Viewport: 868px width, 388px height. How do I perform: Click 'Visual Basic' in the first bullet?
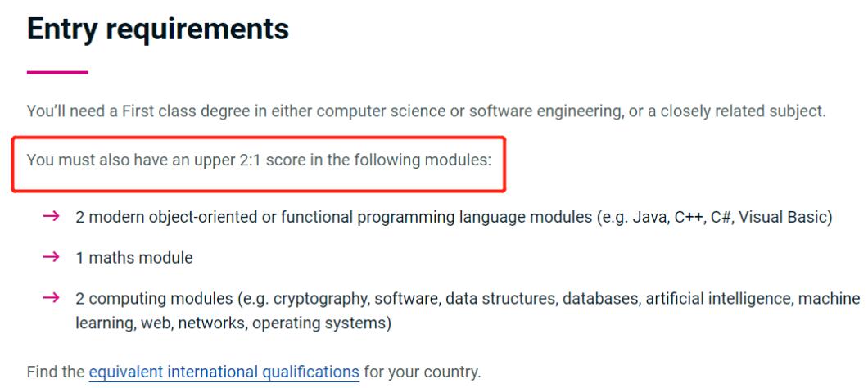[791, 216]
